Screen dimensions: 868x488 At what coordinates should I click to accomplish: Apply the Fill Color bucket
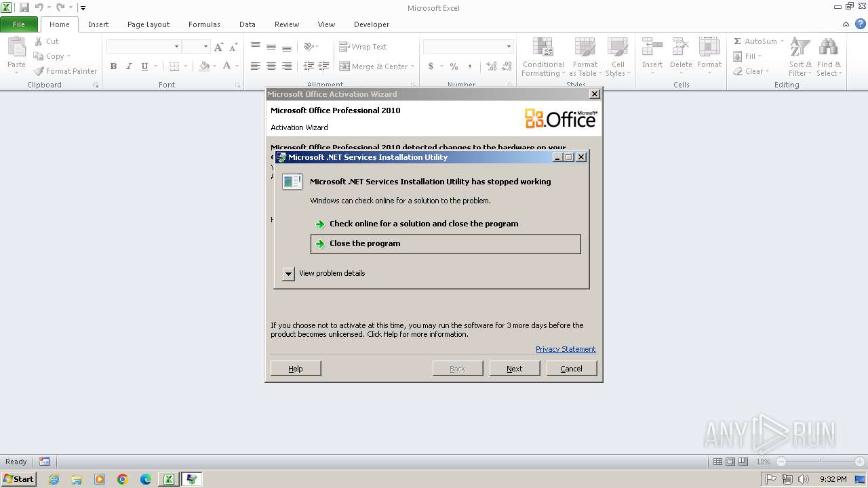[x=204, y=66]
